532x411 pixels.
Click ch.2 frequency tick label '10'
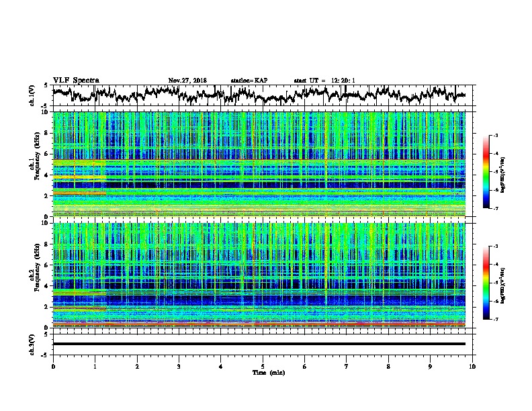pos(45,223)
